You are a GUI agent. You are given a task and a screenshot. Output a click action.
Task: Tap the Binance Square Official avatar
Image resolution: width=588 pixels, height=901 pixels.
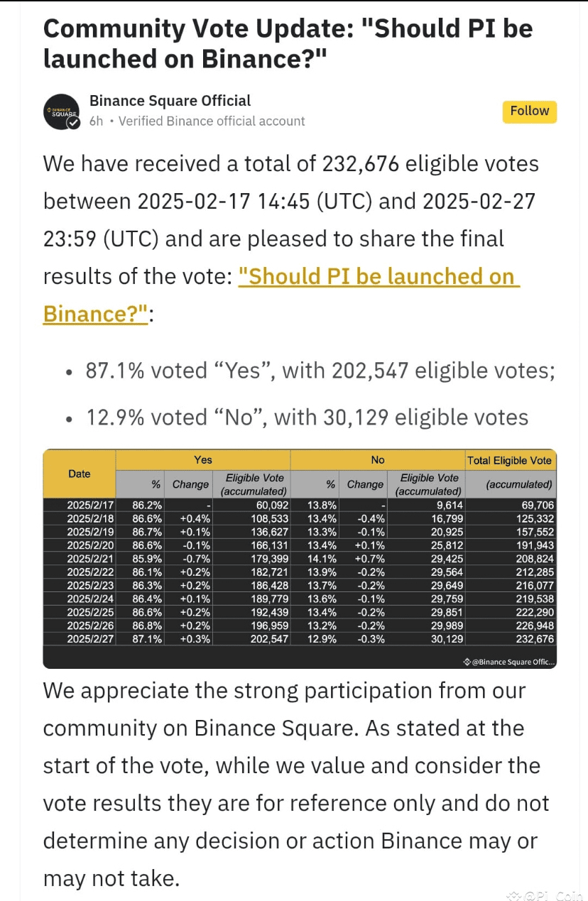61,111
